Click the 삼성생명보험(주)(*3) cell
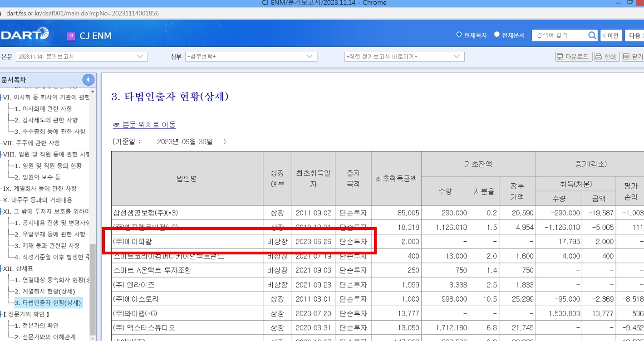Viewport: 644px width, 341px height. pyautogui.click(x=187, y=213)
